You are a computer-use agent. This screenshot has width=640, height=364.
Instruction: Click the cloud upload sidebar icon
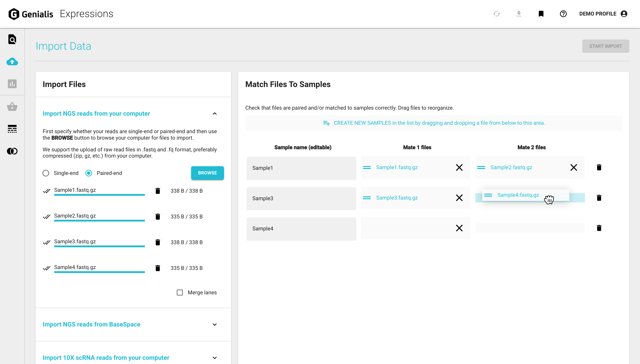[12, 62]
